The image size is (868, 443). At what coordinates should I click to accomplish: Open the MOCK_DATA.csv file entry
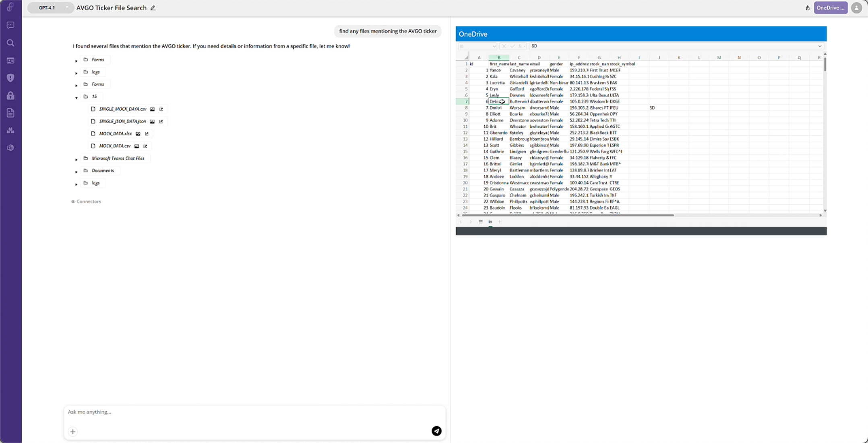115,146
